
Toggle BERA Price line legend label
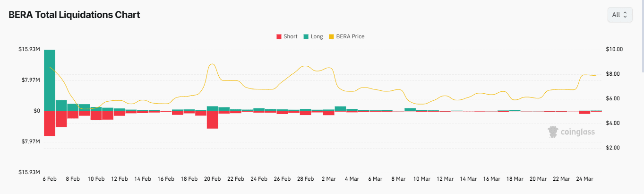pyautogui.click(x=350, y=36)
